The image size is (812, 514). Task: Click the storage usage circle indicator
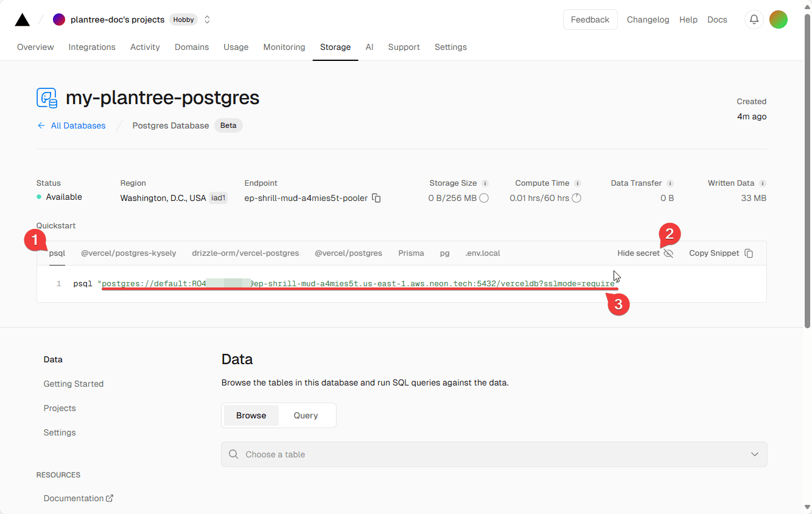[x=484, y=198]
